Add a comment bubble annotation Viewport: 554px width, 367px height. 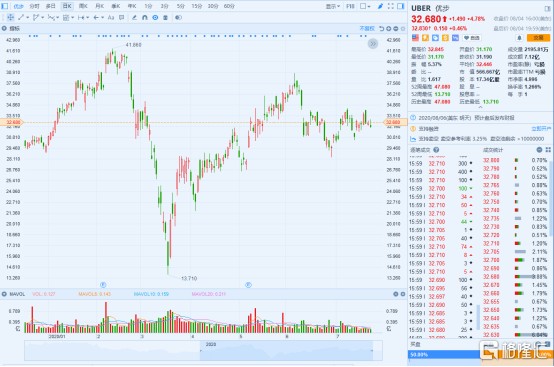coord(122,17)
